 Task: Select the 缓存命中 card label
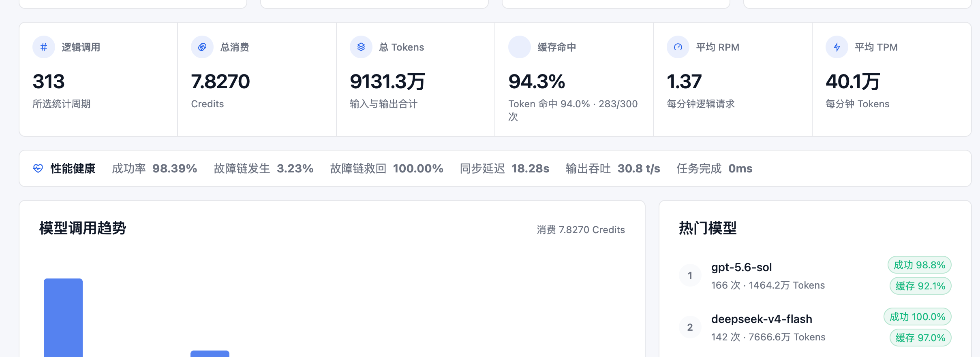[x=557, y=47]
